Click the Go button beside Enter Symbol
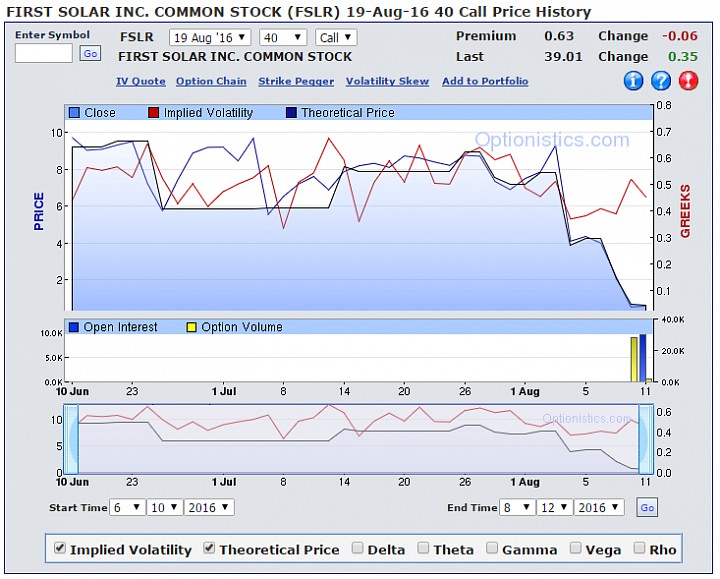Viewport: 720px width, 579px height. 90,54
